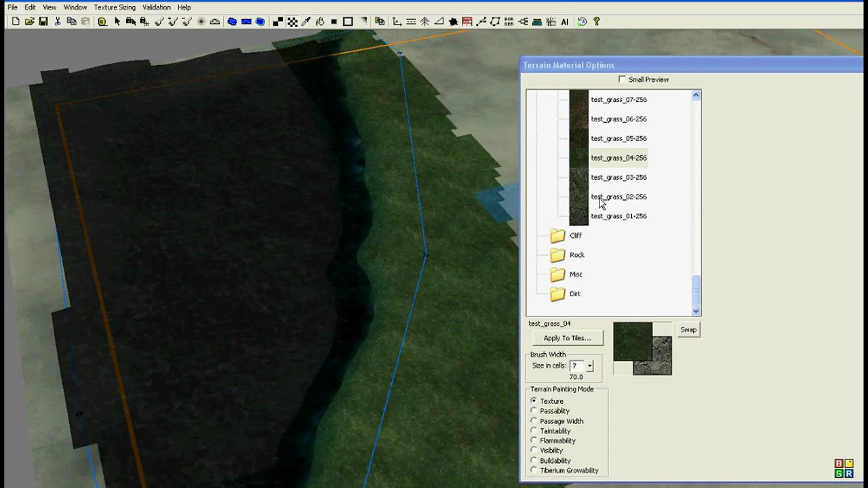Click the question mark help icon
Image resolution: width=868 pixels, height=488 pixels.
pos(596,22)
